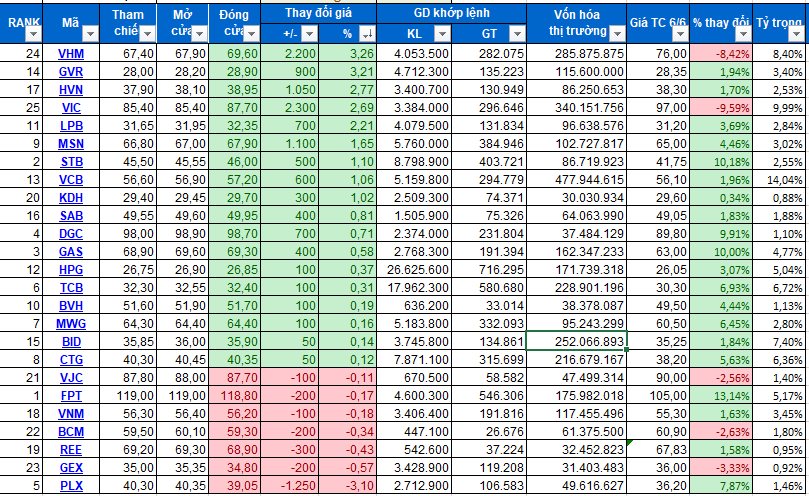The width and height of the screenshot is (809, 496).
Task: Select the selected cell 252.066.893
Action: pos(576,342)
